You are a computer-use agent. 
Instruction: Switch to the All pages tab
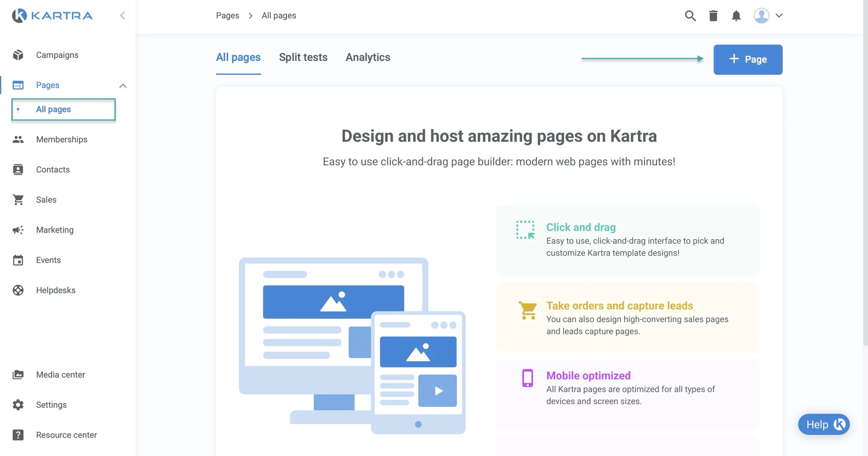tap(238, 58)
